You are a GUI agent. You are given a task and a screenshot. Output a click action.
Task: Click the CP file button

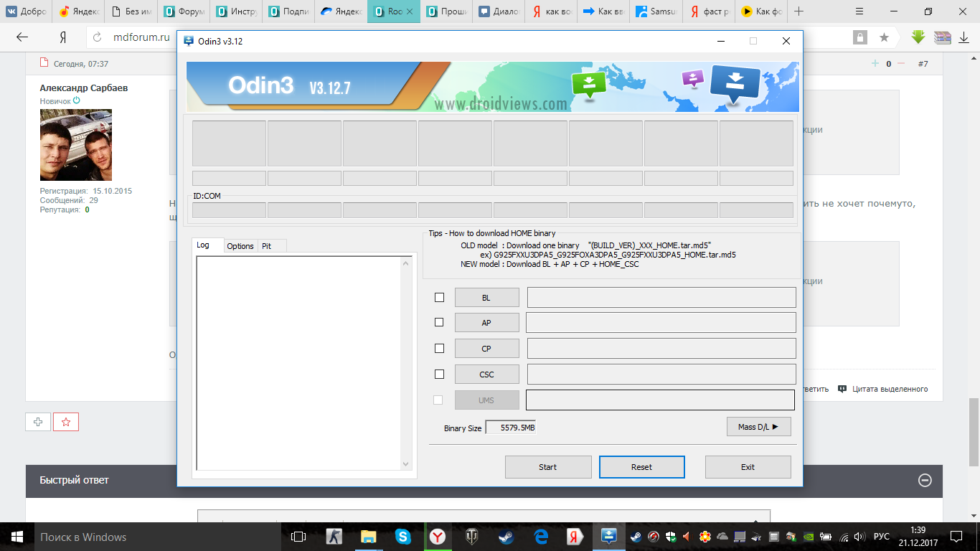pos(486,349)
